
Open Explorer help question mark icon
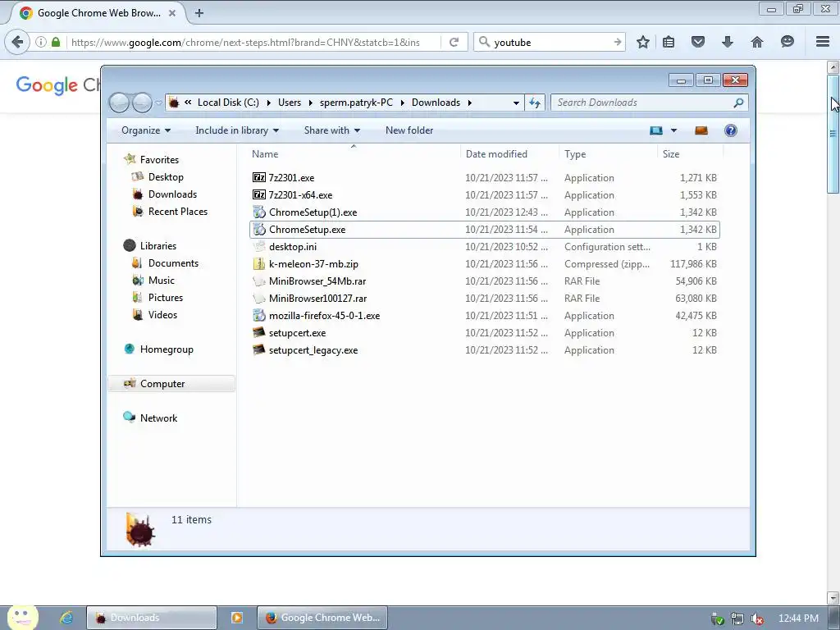coord(730,130)
